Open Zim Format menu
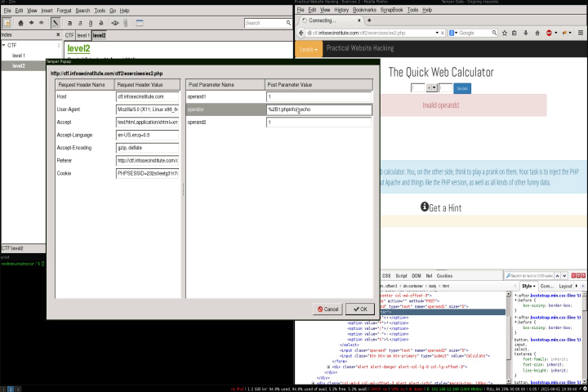Image resolution: width=588 pixels, height=392 pixels. click(64, 11)
